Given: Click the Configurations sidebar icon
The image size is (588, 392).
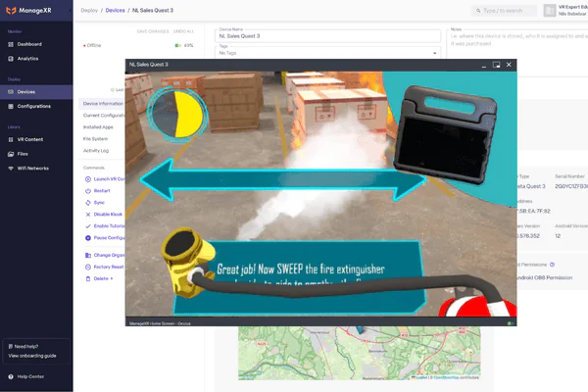Looking at the screenshot, I should coord(11,106).
